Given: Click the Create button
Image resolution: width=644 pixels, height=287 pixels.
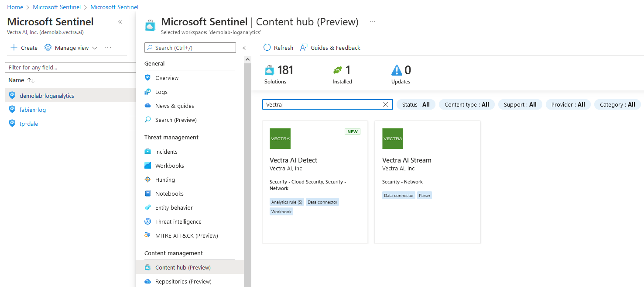Looking at the screenshot, I should click(24, 48).
